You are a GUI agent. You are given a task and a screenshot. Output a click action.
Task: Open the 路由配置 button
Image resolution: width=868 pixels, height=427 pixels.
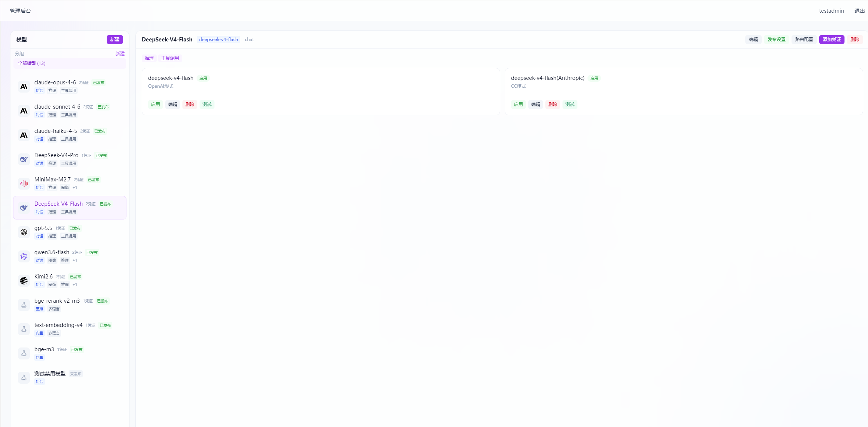coord(804,40)
